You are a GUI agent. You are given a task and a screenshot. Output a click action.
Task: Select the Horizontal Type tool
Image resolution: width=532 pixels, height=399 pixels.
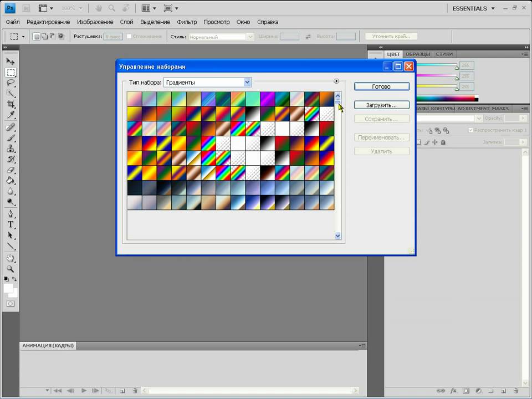point(11,224)
